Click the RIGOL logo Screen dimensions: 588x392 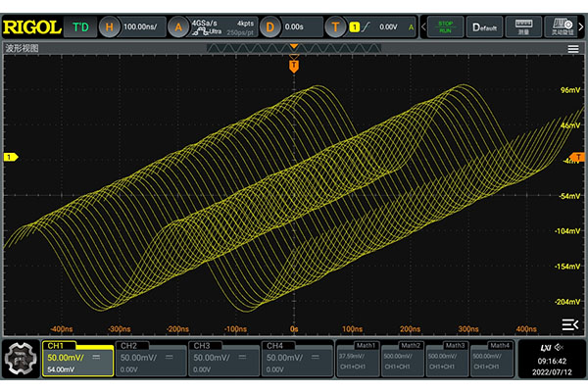(33, 26)
